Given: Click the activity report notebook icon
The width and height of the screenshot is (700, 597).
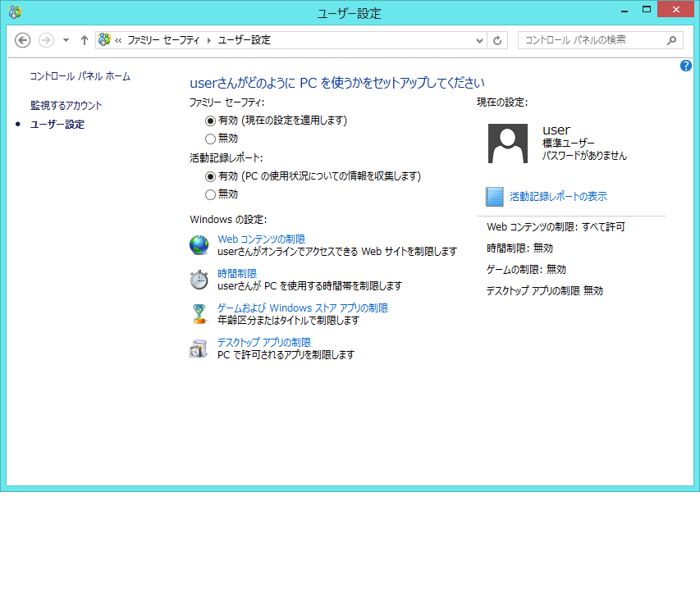Looking at the screenshot, I should pyautogui.click(x=494, y=197).
